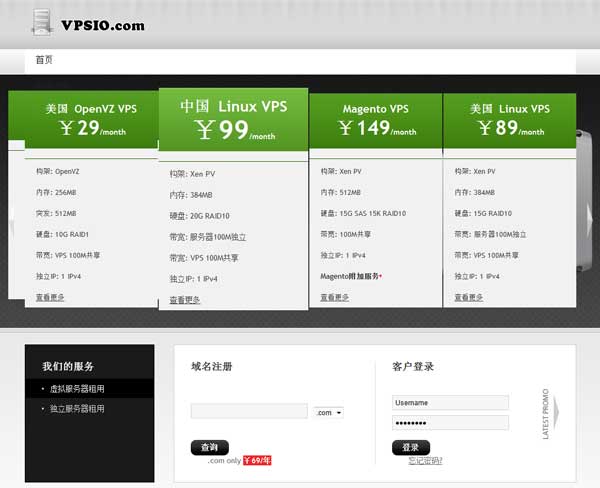Viewport: 600px width, 488px height.
Task: Select the 美国 Linux VPS ¥89 plan header
Action: [x=510, y=119]
